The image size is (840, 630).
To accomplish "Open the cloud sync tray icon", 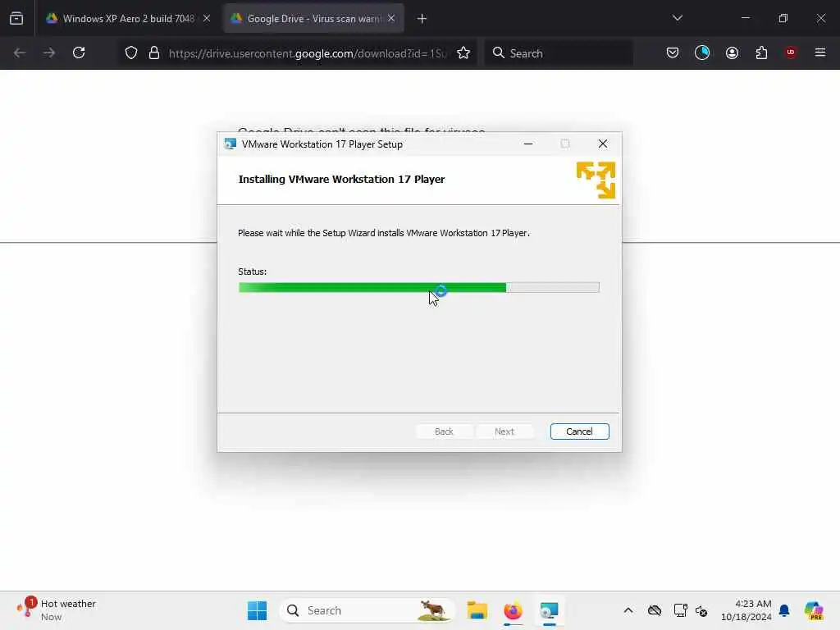I will [655, 610].
